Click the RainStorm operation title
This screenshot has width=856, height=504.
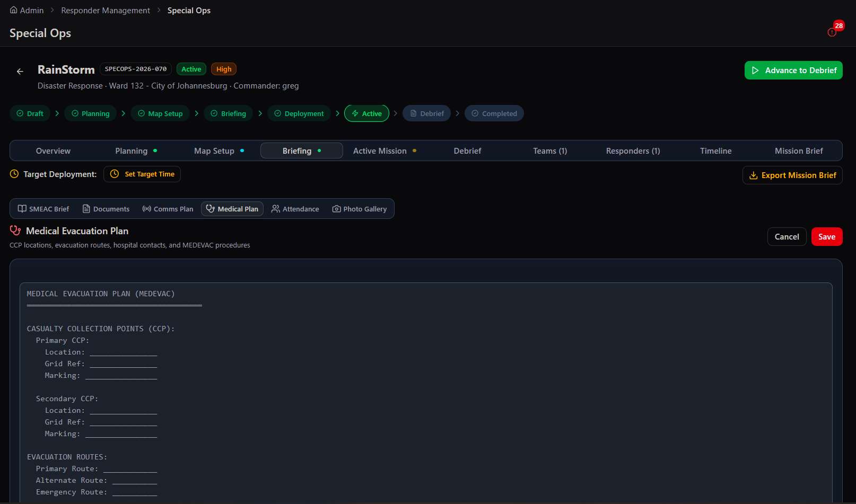click(x=66, y=69)
